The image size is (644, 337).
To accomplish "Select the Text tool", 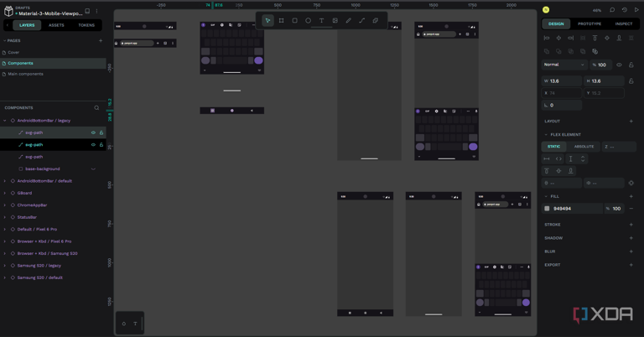I will (321, 20).
